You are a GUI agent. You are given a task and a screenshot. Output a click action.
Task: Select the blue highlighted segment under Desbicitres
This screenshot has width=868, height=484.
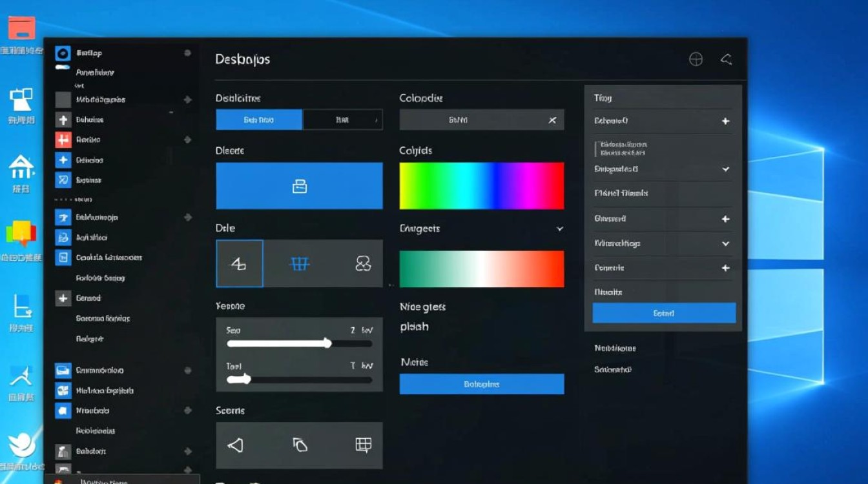point(258,120)
